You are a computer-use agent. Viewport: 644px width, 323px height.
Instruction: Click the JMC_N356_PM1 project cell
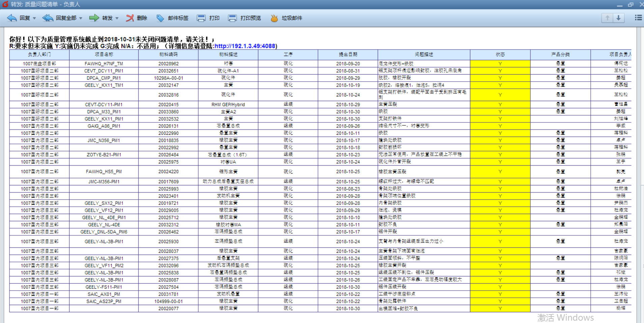pyautogui.click(x=104, y=141)
